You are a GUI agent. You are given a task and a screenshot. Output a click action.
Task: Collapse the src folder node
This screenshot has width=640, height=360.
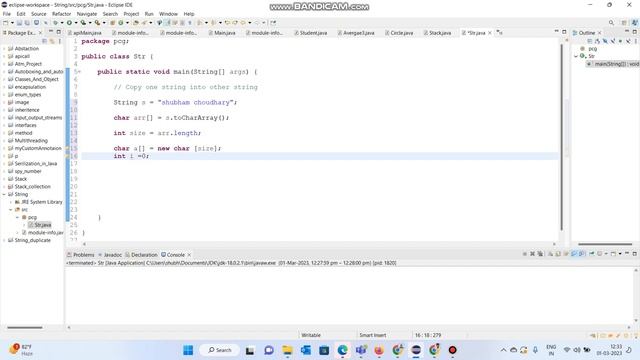tap(11, 209)
